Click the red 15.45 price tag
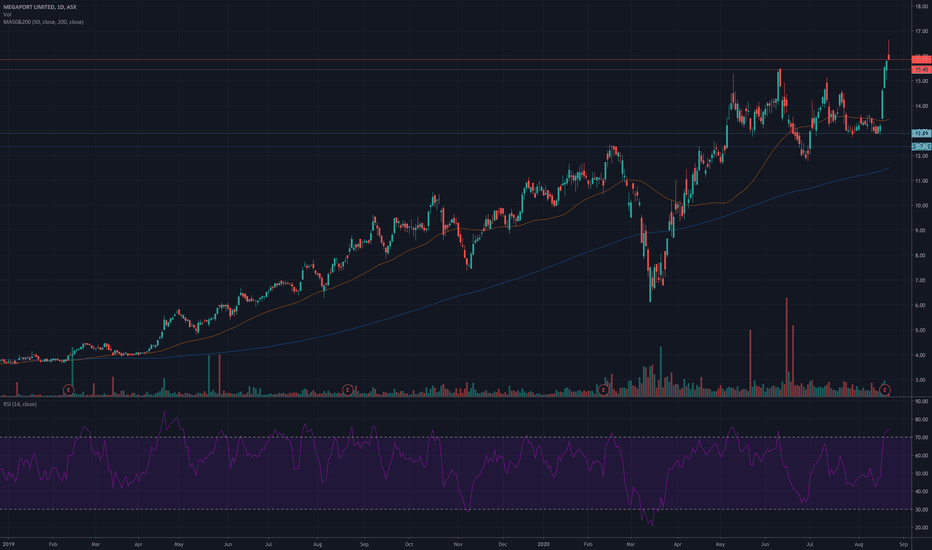Screen dimensions: 932x550 pos(921,70)
